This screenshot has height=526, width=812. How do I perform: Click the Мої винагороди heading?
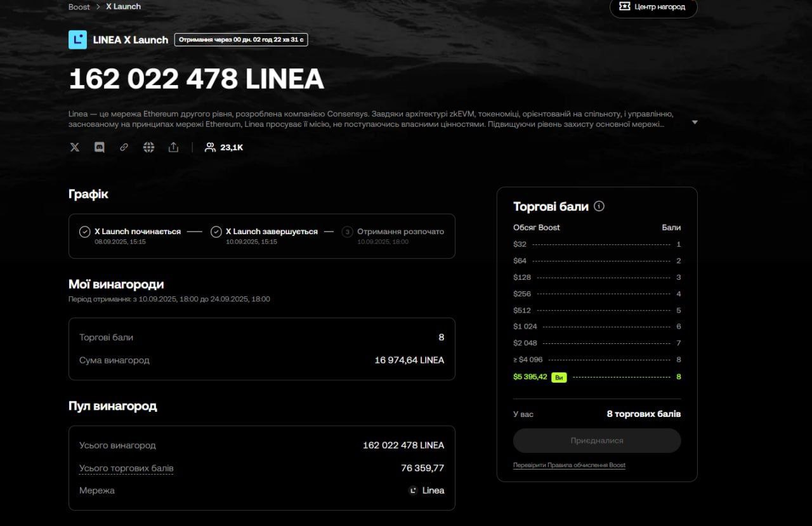[x=116, y=284]
